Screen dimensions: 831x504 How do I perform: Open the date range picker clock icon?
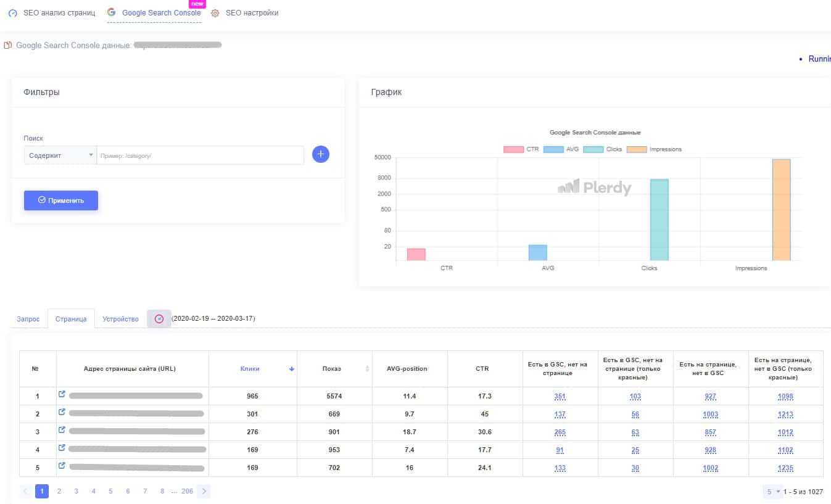159,319
